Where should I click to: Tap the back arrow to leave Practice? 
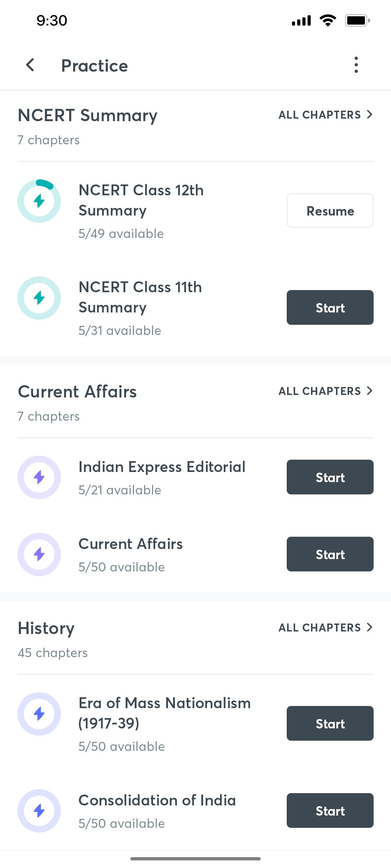point(30,65)
